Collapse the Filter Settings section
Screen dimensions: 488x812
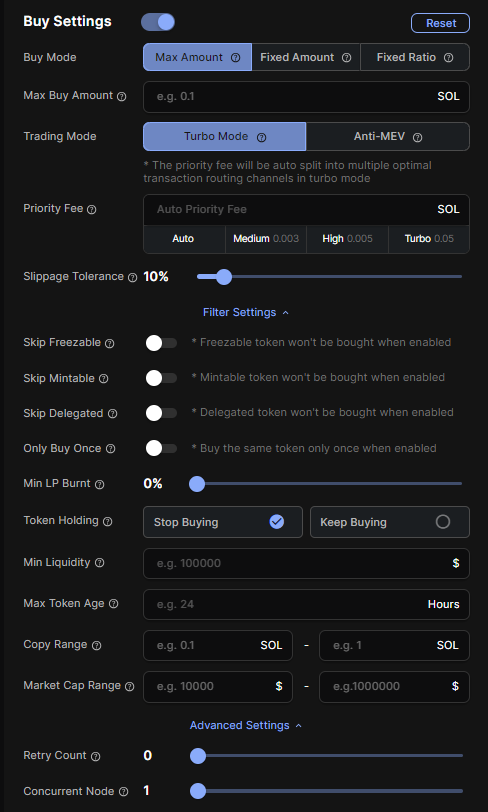pyautogui.click(x=246, y=312)
